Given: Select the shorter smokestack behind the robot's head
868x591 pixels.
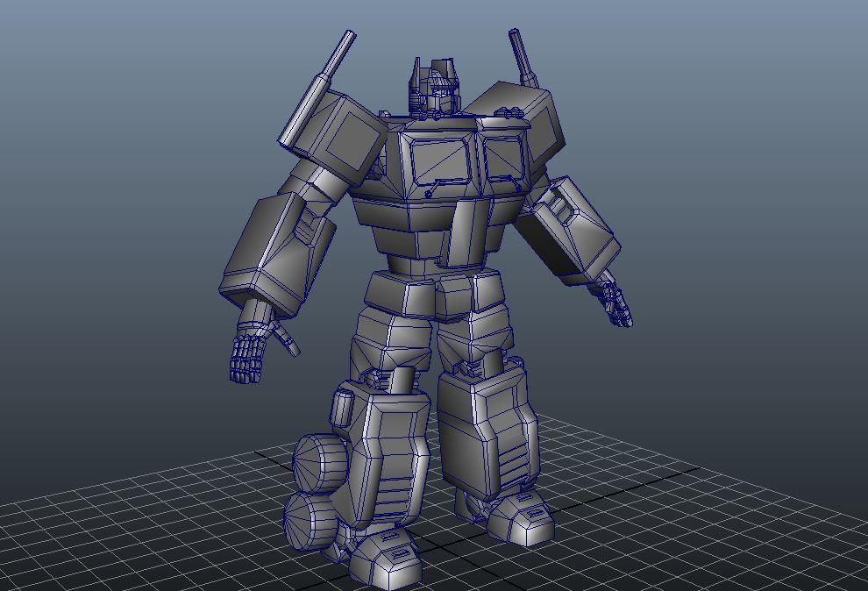Looking at the screenshot, I should click(x=523, y=58).
